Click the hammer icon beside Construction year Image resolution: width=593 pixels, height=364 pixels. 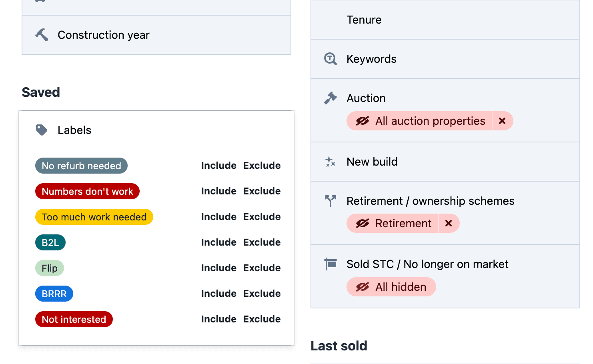click(x=42, y=35)
